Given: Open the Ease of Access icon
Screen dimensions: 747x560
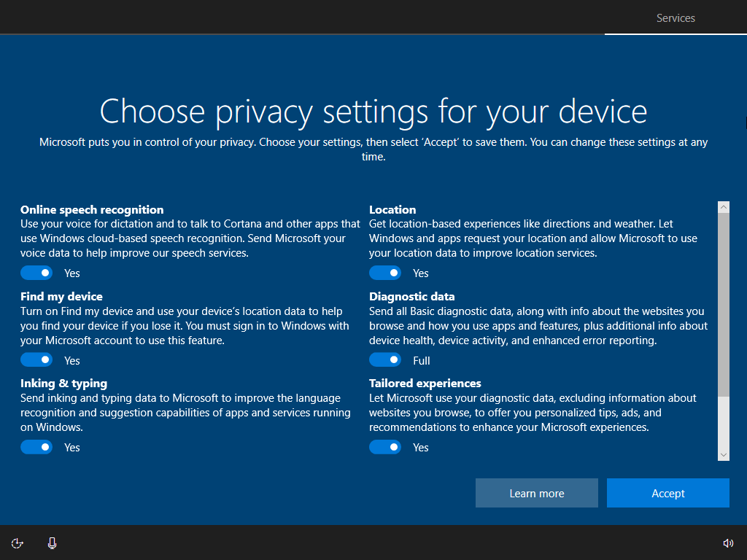Looking at the screenshot, I should [x=18, y=542].
